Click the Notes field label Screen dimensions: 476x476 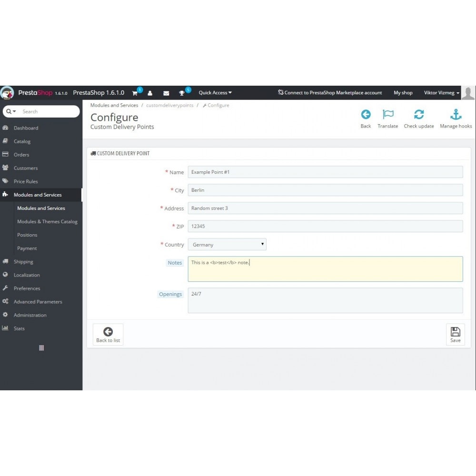[175, 263]
